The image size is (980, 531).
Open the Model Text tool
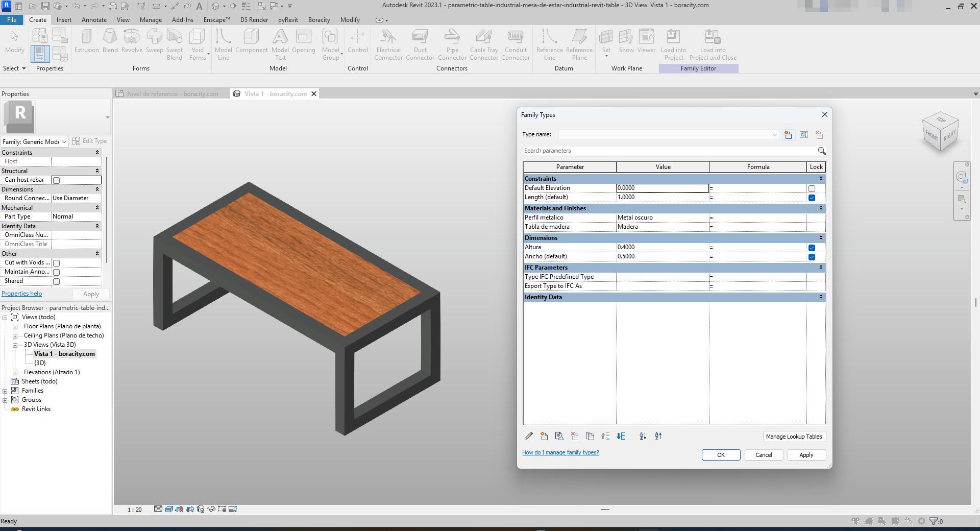point(280,44)
